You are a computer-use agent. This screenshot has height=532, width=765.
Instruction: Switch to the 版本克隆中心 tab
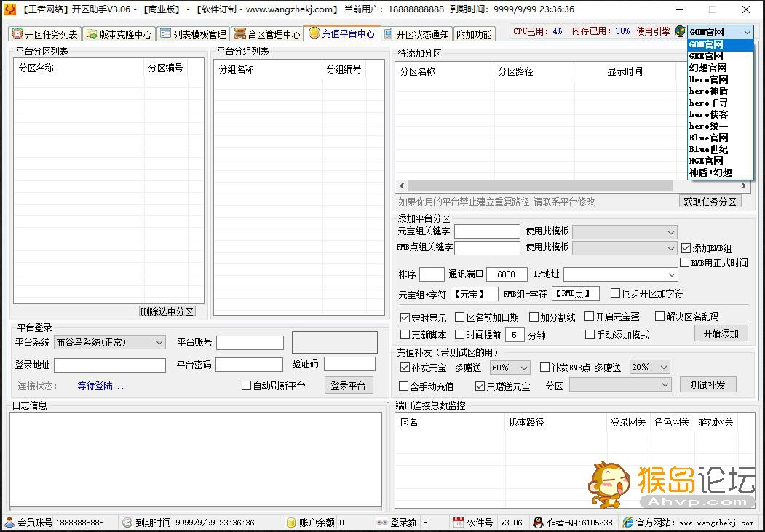119,33
